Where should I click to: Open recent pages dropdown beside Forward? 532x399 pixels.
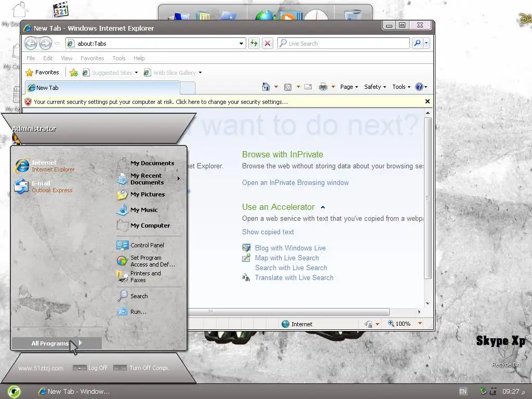[x=57, y=44]
